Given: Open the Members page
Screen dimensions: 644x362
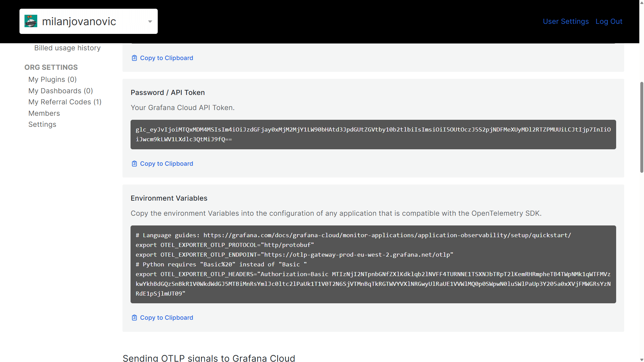Looking at the screenshot, I should [44, 113].
